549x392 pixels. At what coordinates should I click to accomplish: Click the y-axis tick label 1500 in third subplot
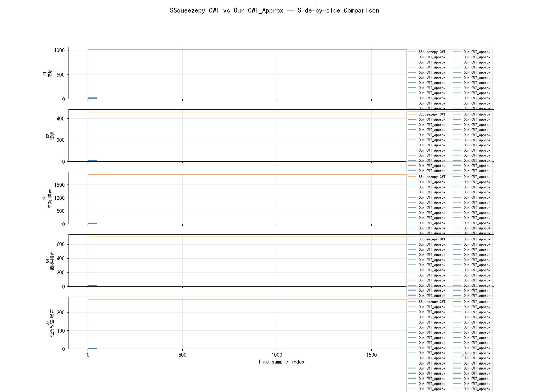click(x=59, y=185)
